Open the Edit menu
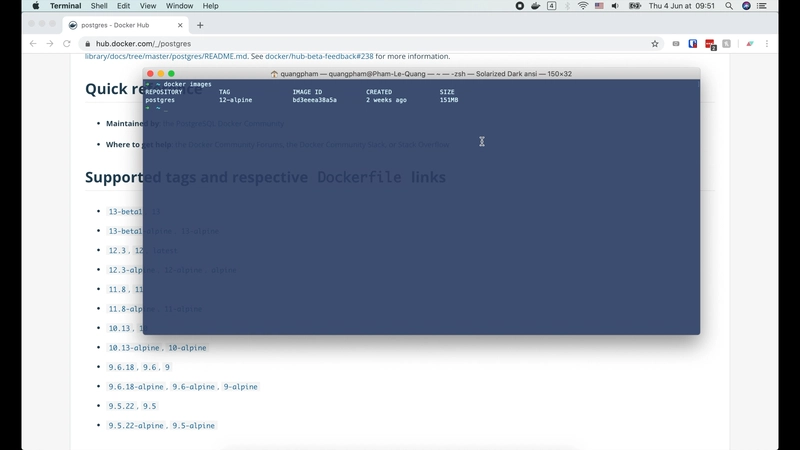The width and height of the screenshot is (800, 450). [x=123, y=6]
